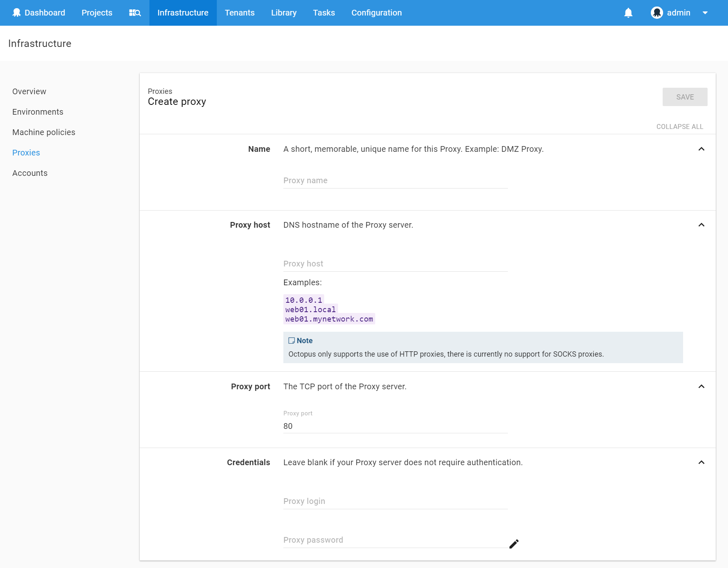Viewport: 728px width, 568px height.
Task: Open Environments from the sidebar
Action: [x=38, y=112]
